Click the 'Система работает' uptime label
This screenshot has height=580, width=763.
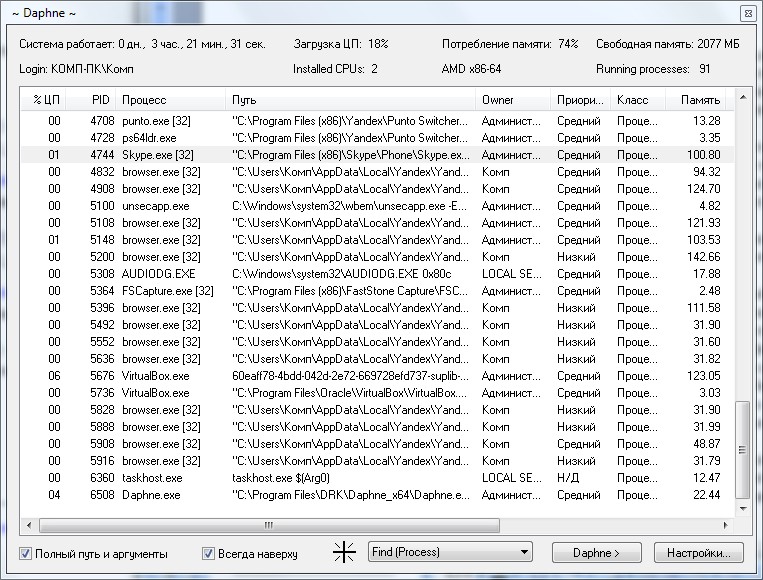[x=143, y=44]
